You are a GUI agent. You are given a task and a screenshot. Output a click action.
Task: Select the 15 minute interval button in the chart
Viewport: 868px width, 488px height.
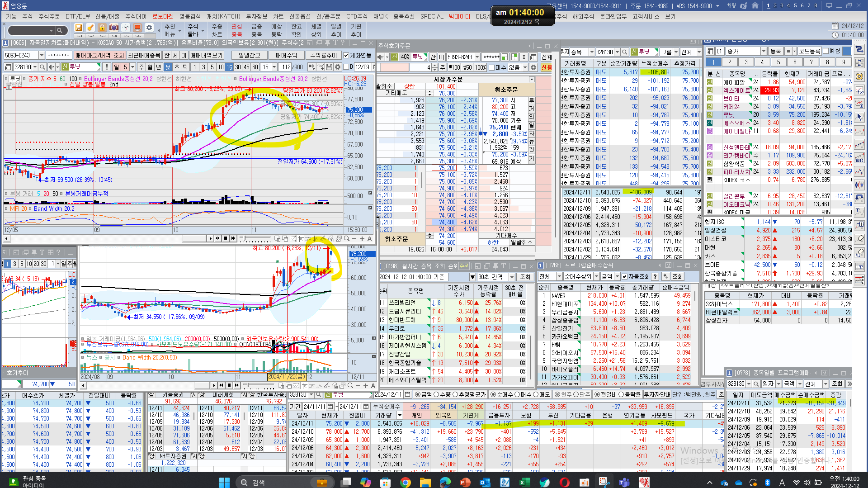(229, 67)
